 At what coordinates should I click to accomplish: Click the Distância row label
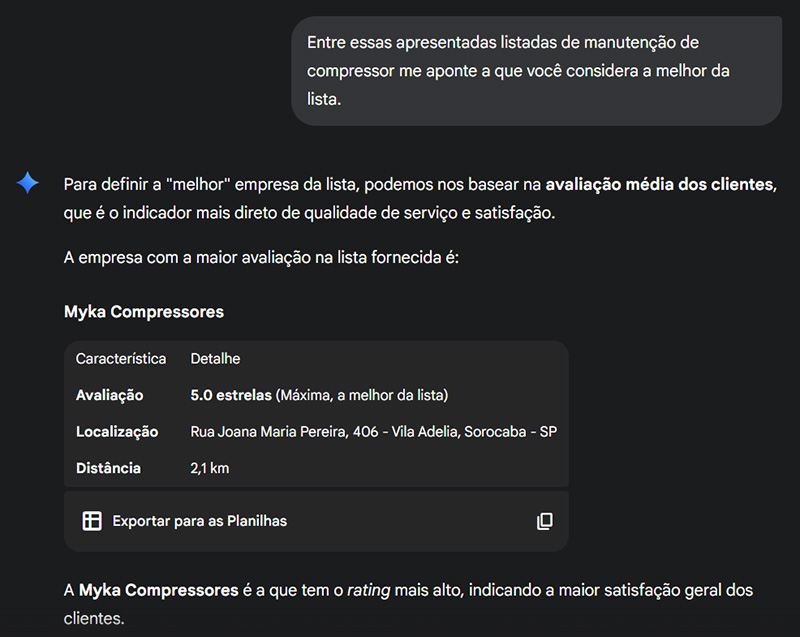tap(108, 468)
